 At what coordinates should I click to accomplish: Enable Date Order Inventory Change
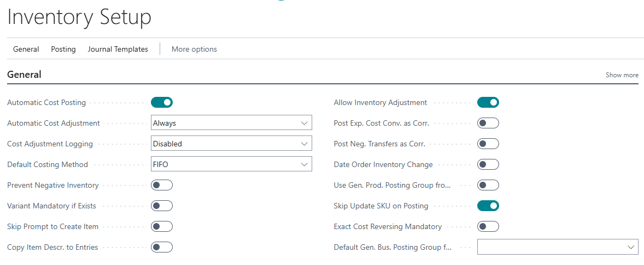coord(488,164)
